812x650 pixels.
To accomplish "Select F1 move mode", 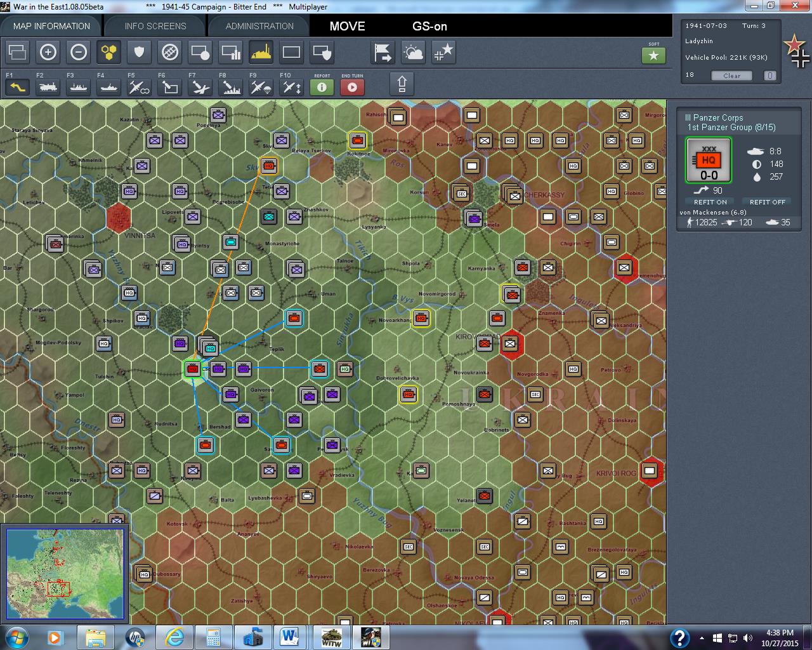I will pyautogui.click(x=18, y=87).
